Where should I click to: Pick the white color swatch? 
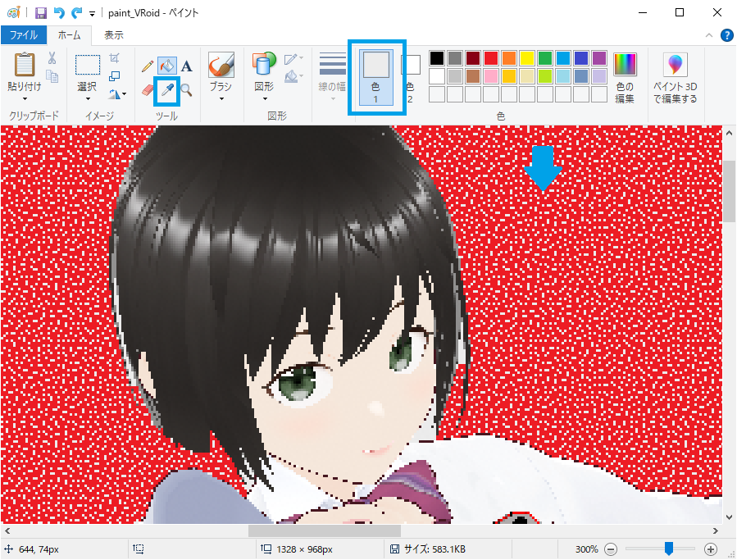point(437,75)
